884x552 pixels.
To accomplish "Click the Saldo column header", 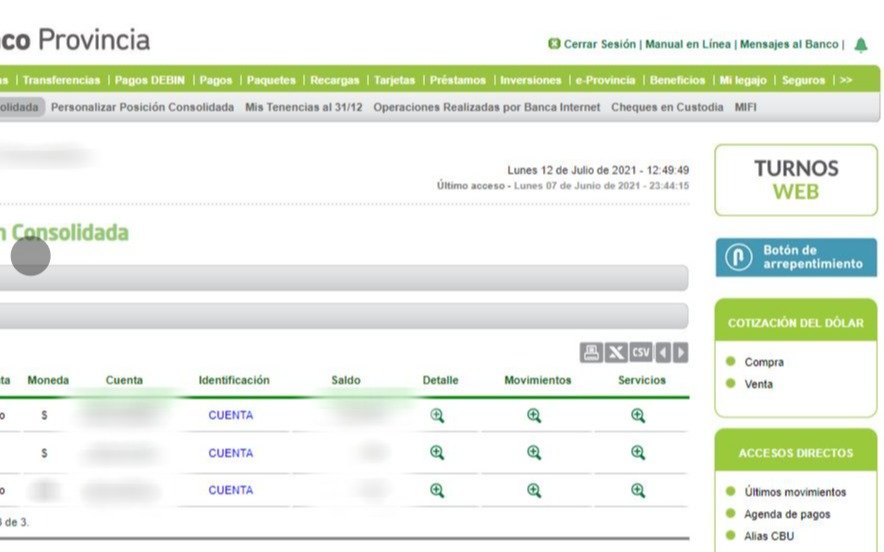I will (x=346, y=380).
